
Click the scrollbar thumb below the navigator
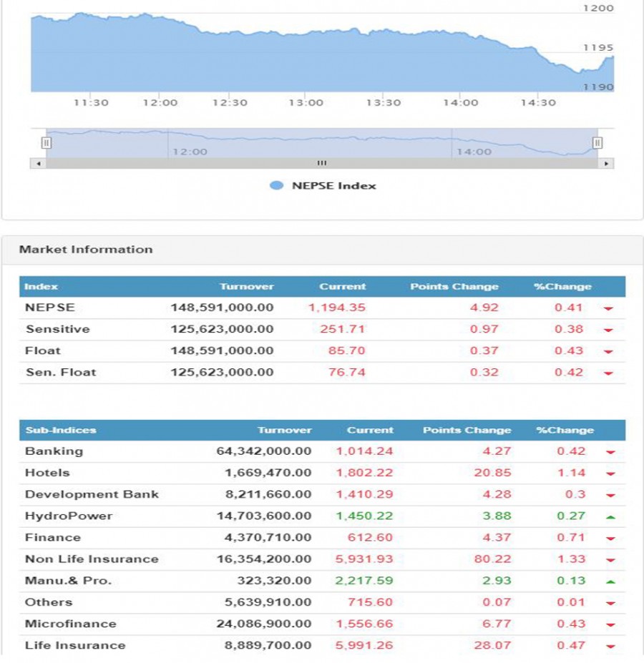321,164
